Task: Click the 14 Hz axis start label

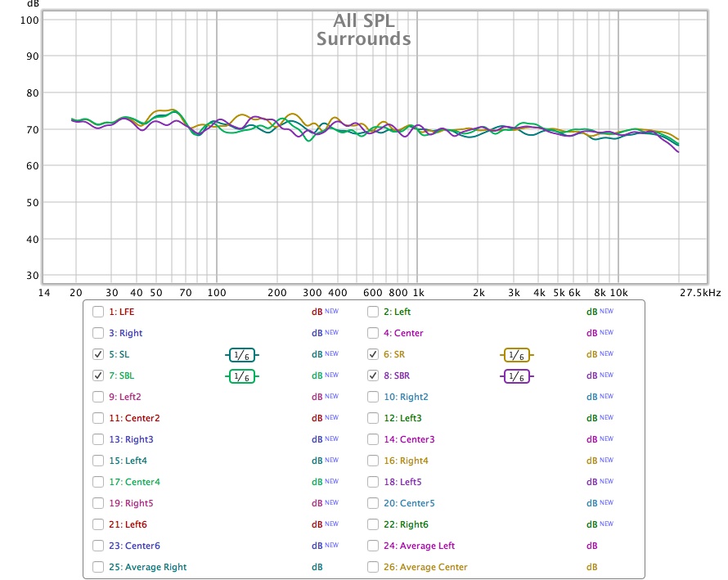Action: tap(44, 293)
